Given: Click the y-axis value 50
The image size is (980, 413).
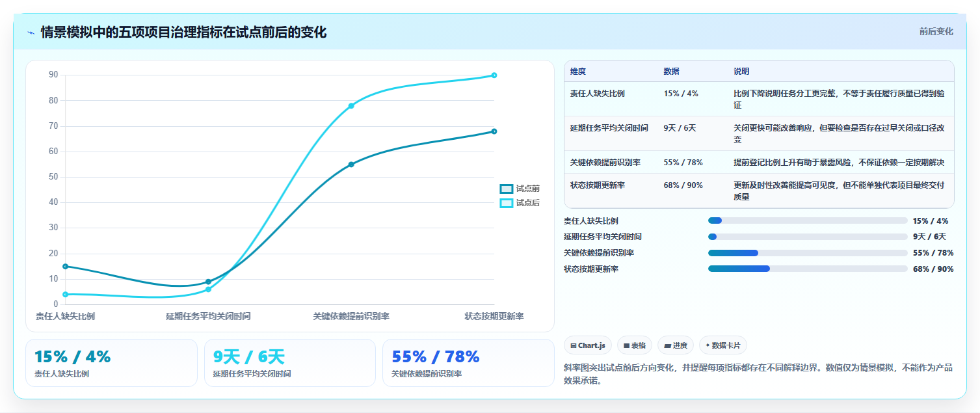Looking at the screenshot, I should coord(53,177).
